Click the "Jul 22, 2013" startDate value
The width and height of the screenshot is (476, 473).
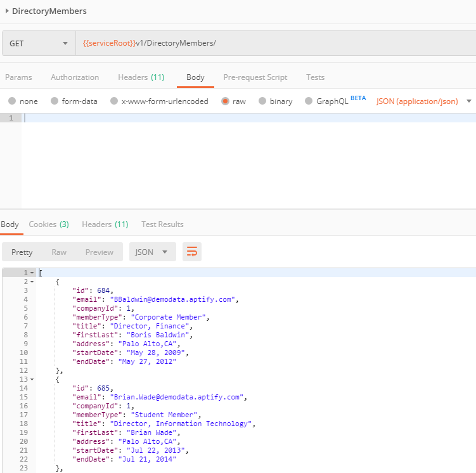156,450
